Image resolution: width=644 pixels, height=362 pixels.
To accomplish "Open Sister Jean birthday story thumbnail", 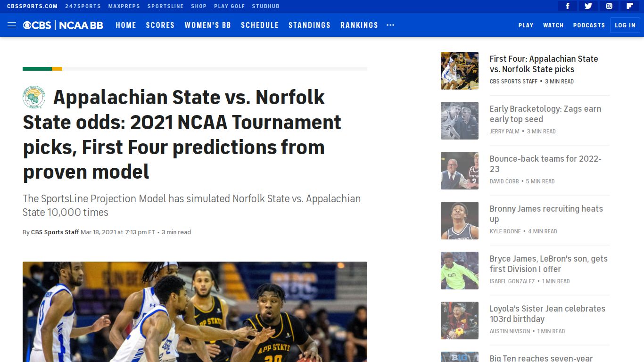I will (x=460, y=321).
